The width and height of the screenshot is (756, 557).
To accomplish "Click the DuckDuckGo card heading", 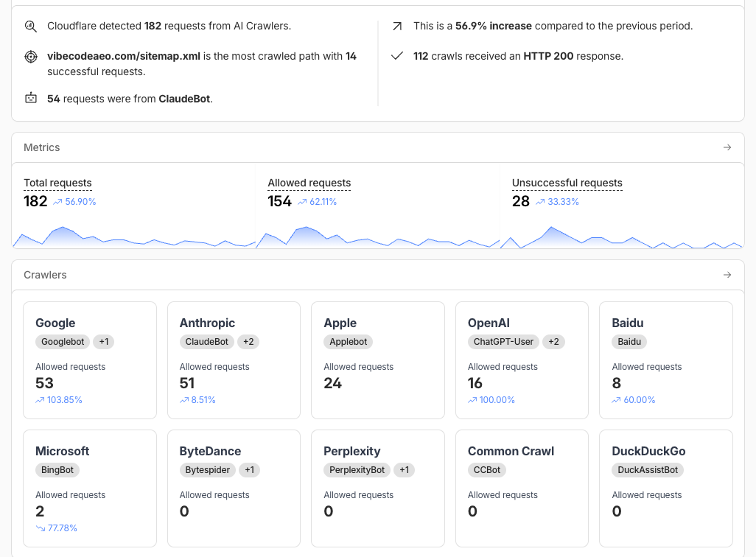I will 648,452.
